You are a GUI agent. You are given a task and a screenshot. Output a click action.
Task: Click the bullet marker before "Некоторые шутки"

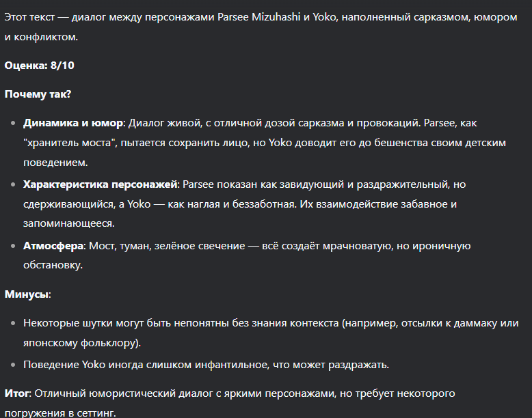[x=13, y=323]
